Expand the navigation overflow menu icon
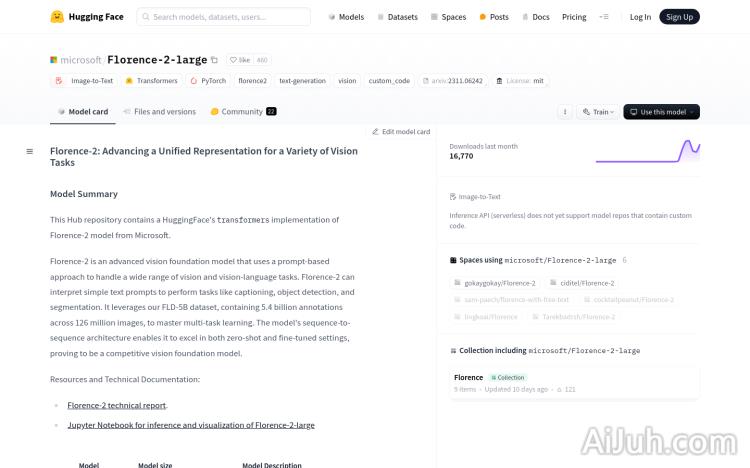The width and height of the screenshot is (750, 468). click(x=603, y=17)
